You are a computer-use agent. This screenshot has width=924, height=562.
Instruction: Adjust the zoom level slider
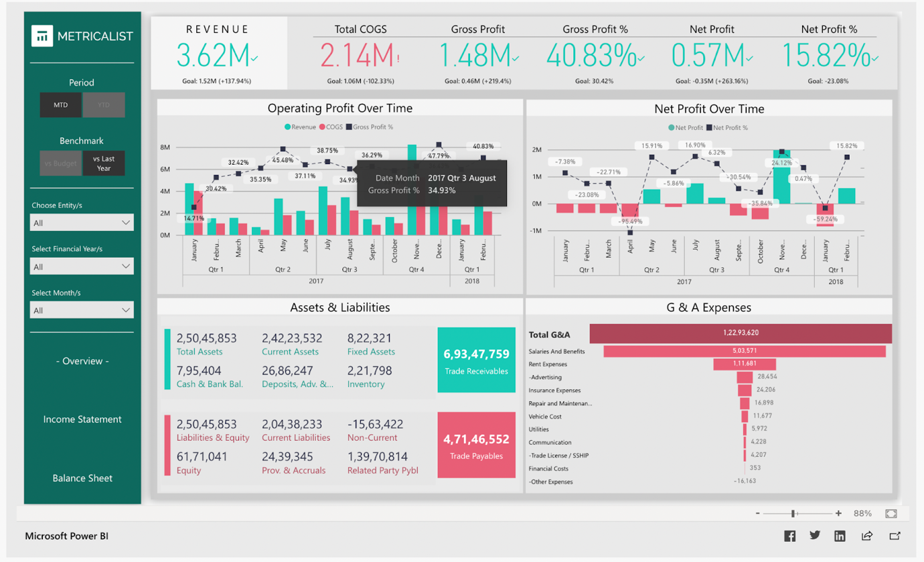tap(793, 513)
